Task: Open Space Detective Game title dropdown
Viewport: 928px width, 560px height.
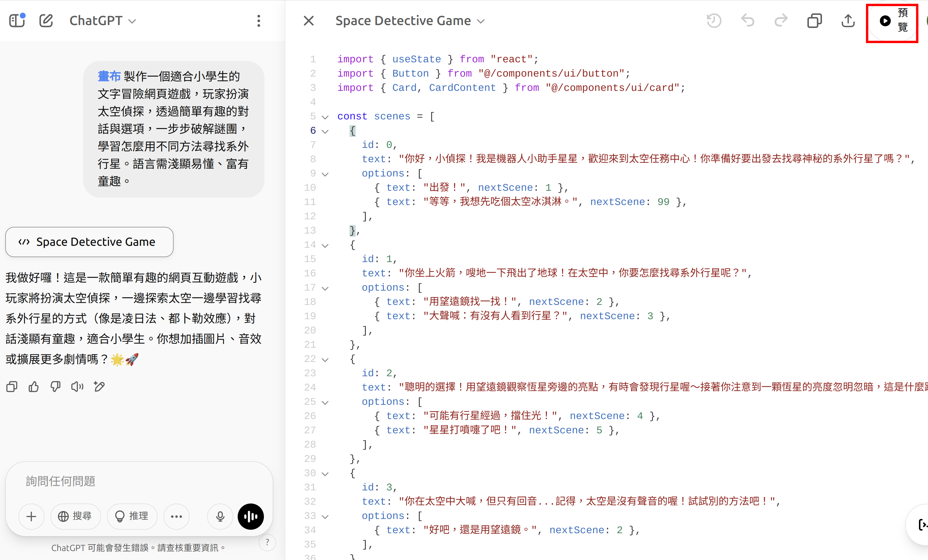Action: tap(410, 20)
